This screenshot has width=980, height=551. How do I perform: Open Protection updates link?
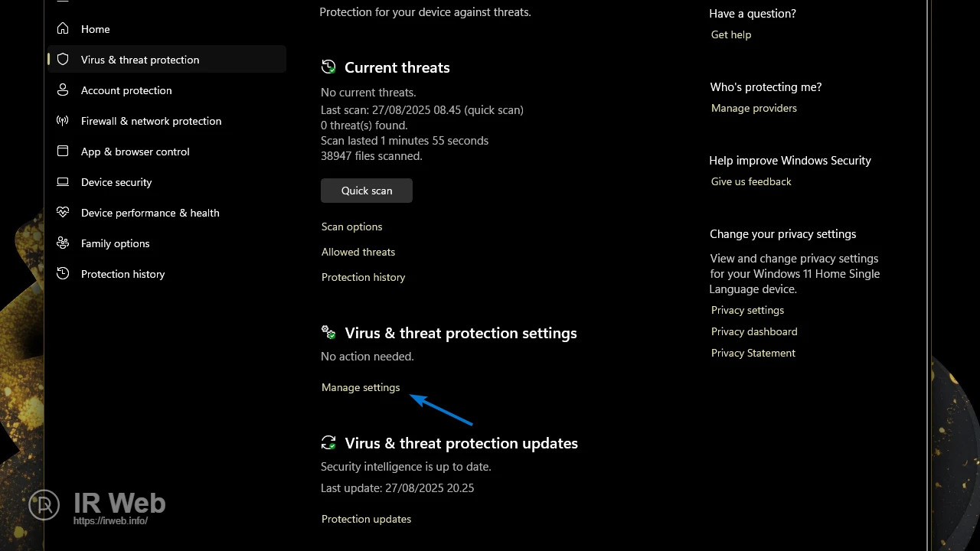pyautogui.click(x=366, y=519)
